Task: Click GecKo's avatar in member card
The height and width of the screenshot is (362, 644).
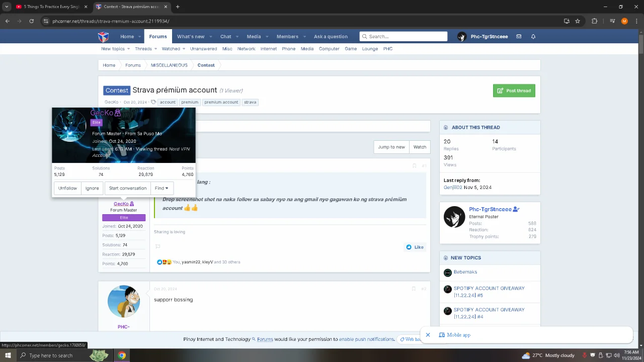Action: [70, 126]
